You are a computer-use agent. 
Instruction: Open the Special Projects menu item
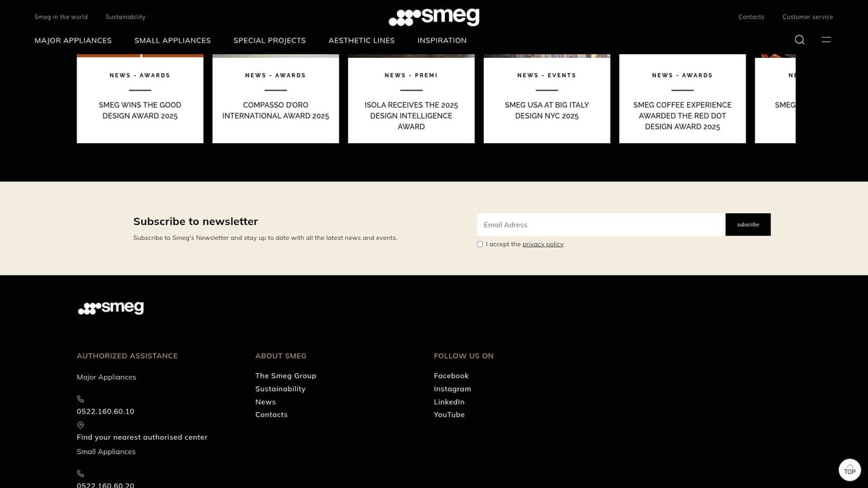coord(269,40)
